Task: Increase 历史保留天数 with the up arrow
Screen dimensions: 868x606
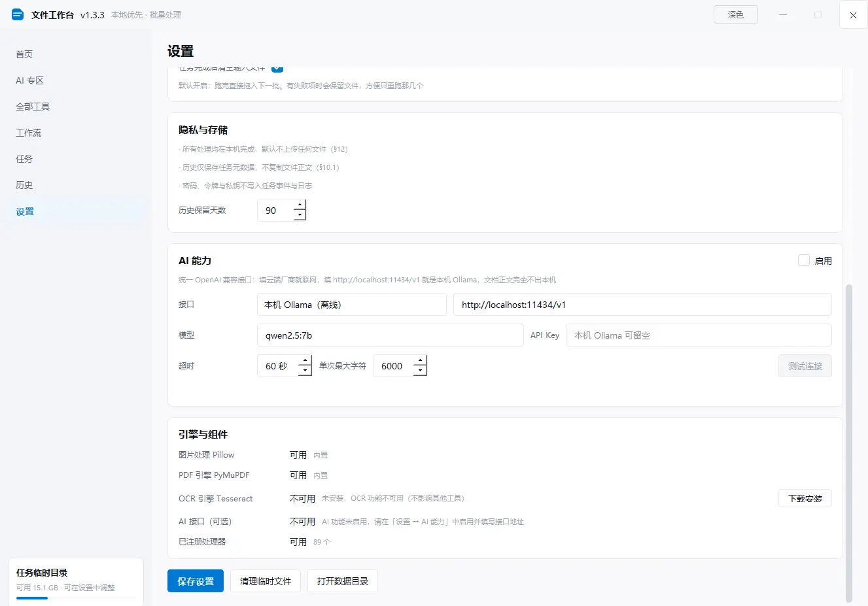Action: click(x=300, y=205)
